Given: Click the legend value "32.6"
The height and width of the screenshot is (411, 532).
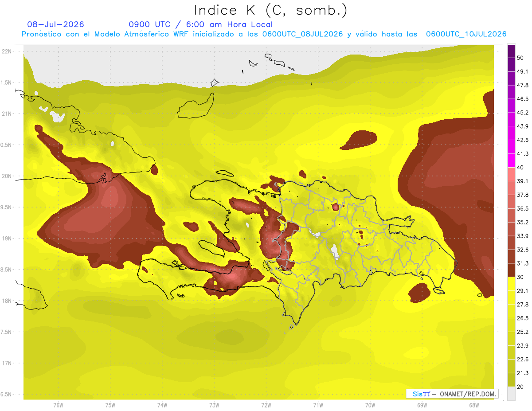Looking at the screenshot, I should pos(523,250).
